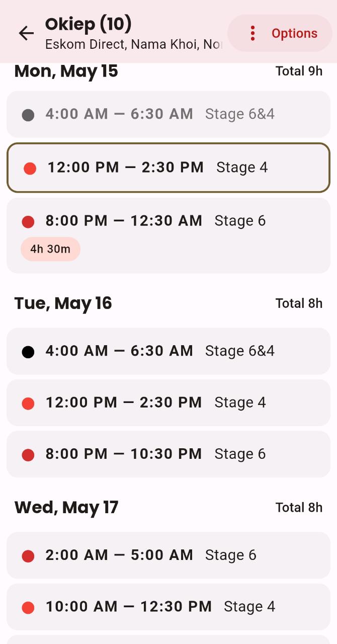
Task: Select the Tue, May 16 date header
Action: coord(63,303)
